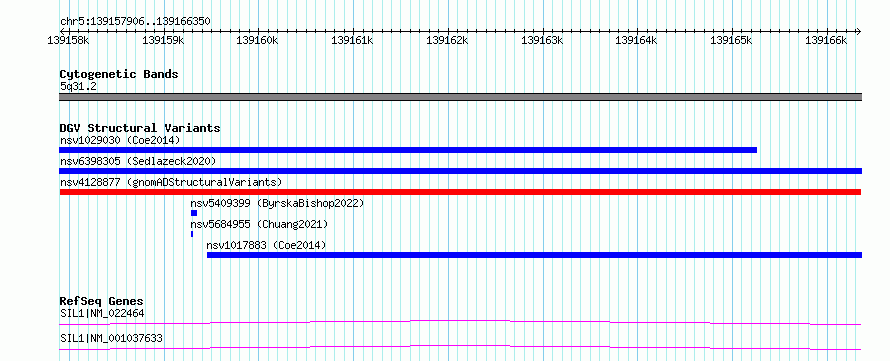Image resolution: width=890 pixels, height=361 pixels.
Task: Click the tiny nsv5684955 variant marker
Action: coord(192,234)
